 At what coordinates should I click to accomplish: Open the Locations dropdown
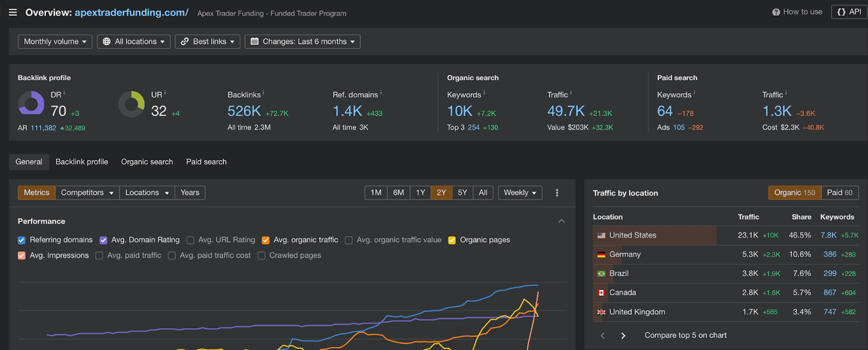[147, 193]
